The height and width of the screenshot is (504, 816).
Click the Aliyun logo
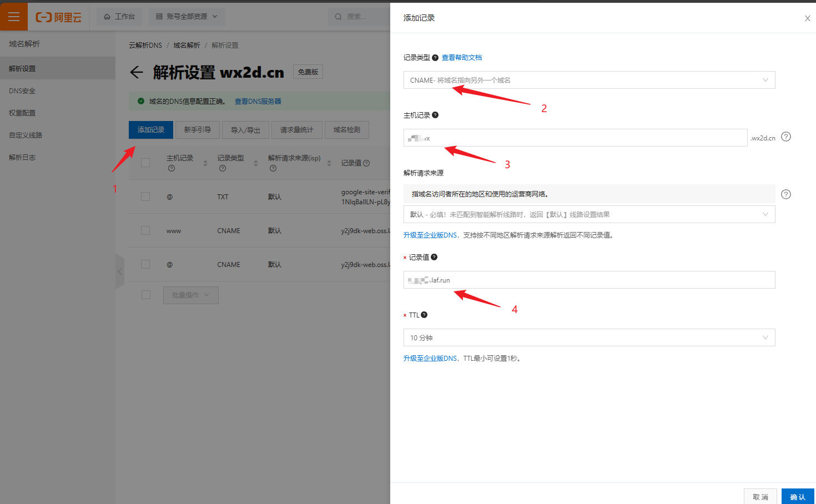coord(59,17)
